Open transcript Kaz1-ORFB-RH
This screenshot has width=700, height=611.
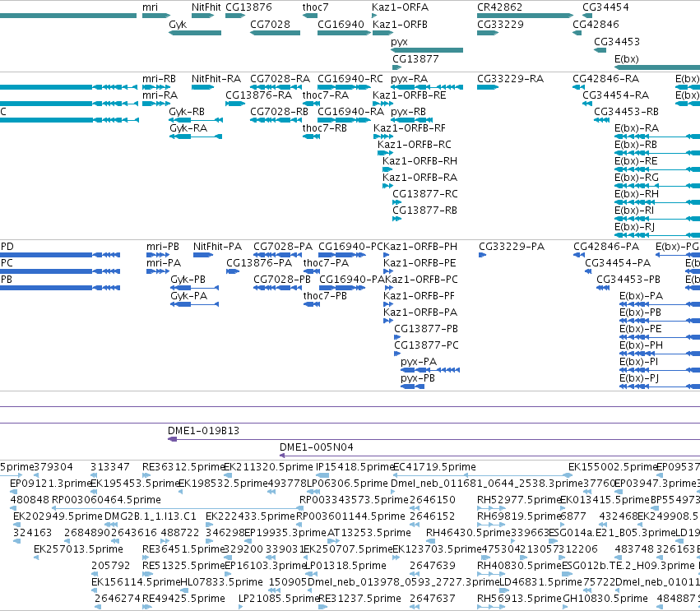point(387,169)
